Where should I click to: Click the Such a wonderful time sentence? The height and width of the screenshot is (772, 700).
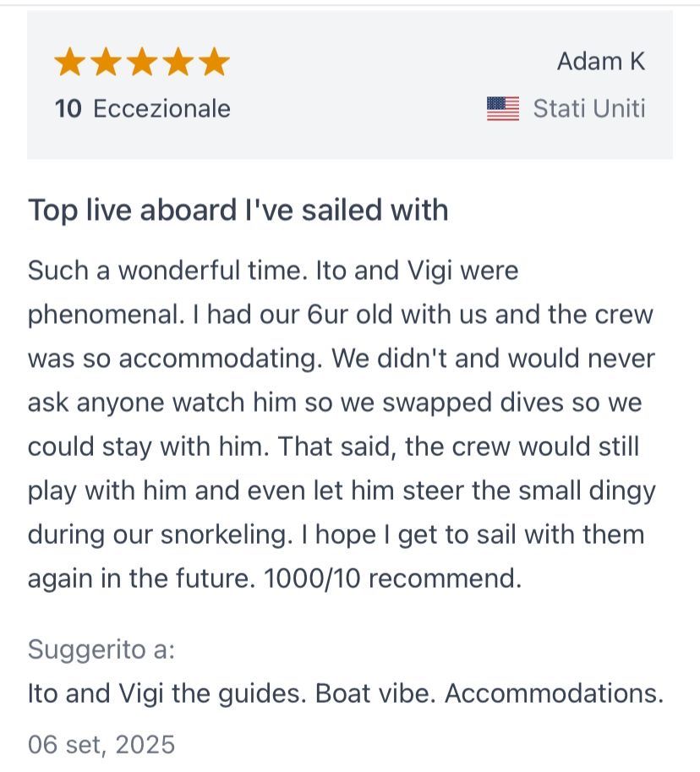click(x=168, y=271)
